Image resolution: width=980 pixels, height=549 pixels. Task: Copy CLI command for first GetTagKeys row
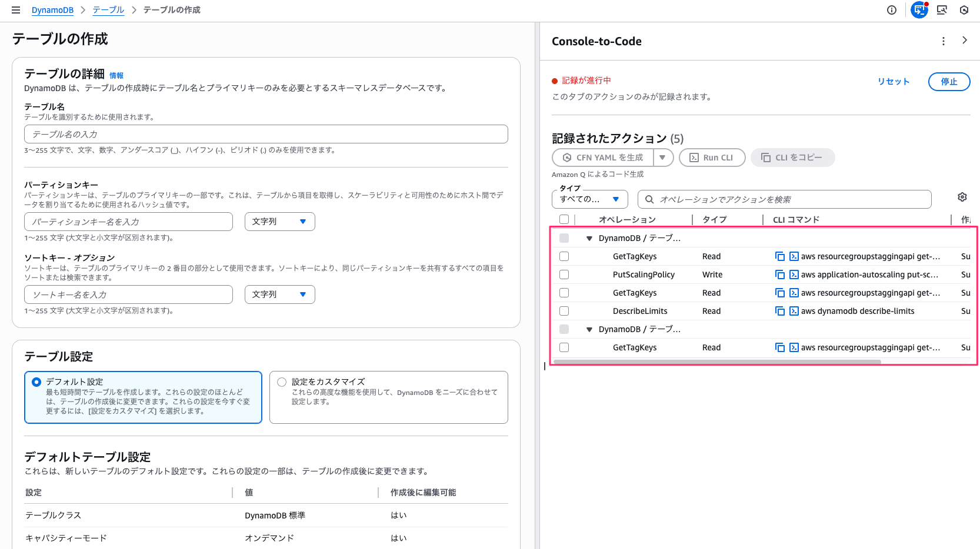780,256
